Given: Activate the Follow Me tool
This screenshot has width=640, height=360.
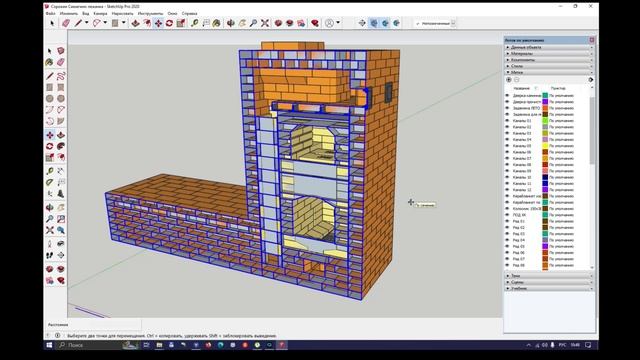Looking at the screenshot, I should tap(61, 146).
